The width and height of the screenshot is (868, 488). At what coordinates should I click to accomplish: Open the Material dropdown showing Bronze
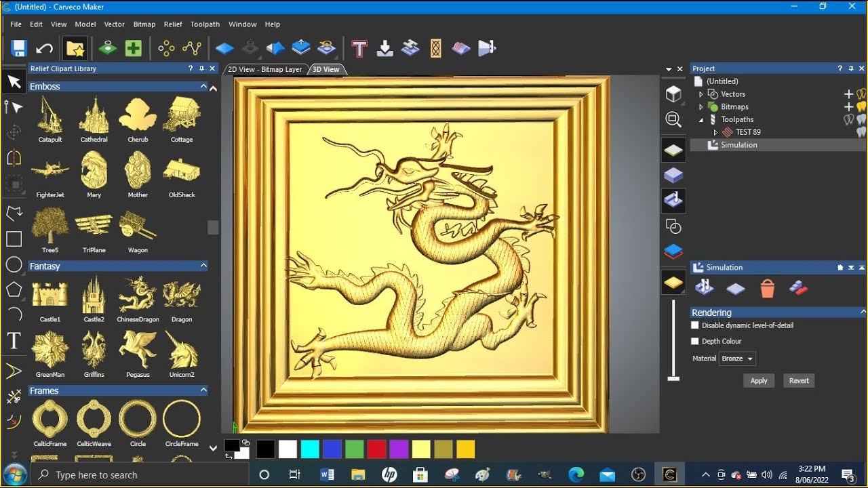pos(737,359)
